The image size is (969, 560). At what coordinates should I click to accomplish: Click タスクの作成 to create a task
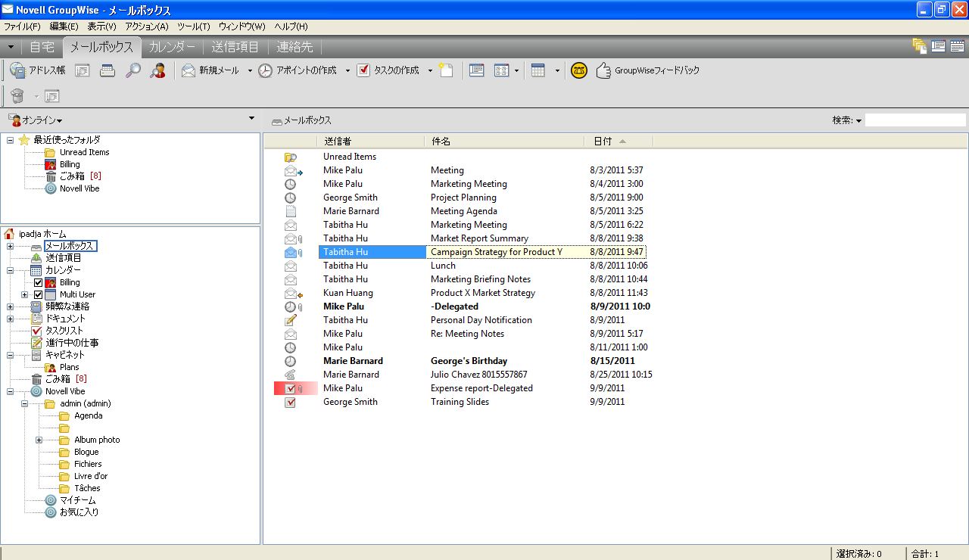388,70
